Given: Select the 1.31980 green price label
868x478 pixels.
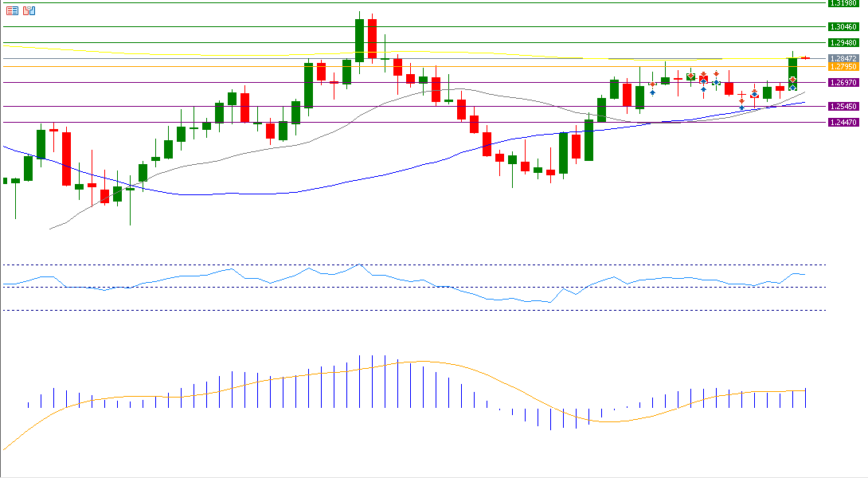Looking at the screenshot, I should point(843,3).
